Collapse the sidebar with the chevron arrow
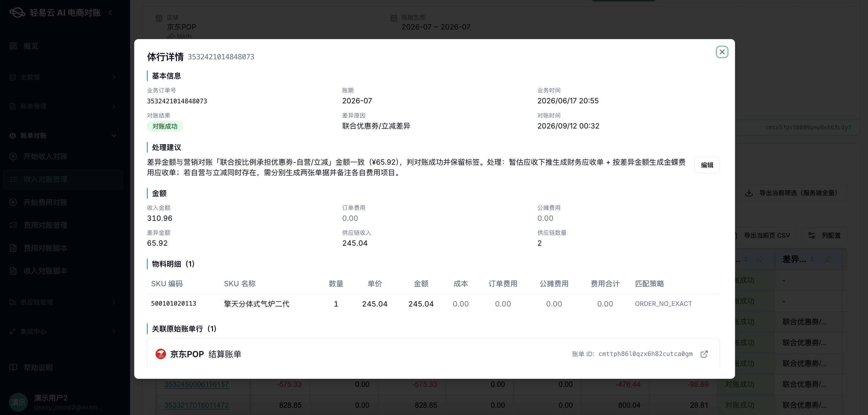 pyautogui.click(x=110, y=12)
